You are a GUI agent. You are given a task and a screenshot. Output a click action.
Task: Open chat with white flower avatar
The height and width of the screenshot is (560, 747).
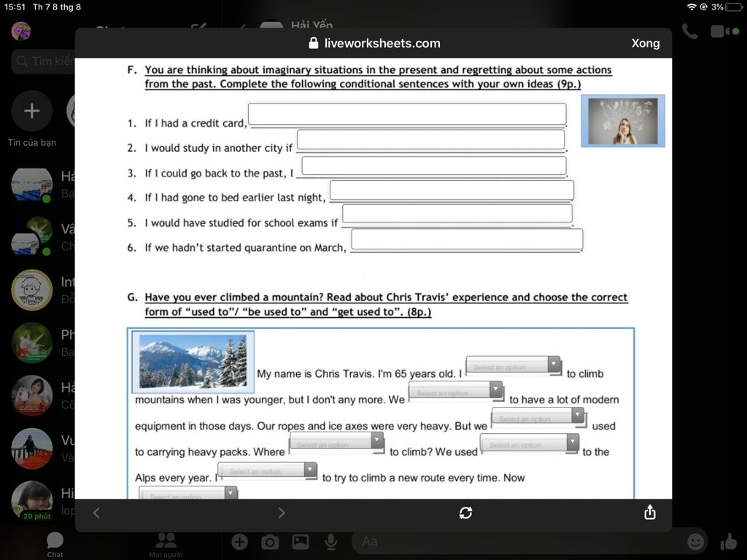32,343
